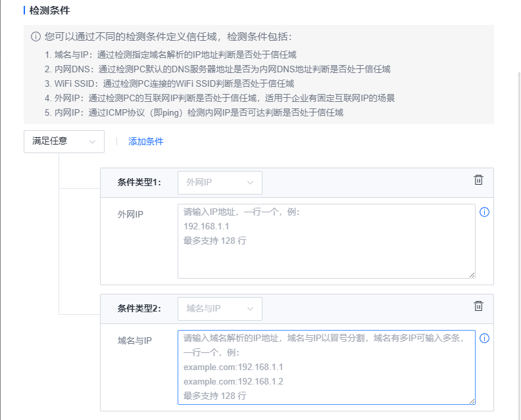Delete condition type 1 with trash icon
This screenshot has width=521, height=420.
478,180
